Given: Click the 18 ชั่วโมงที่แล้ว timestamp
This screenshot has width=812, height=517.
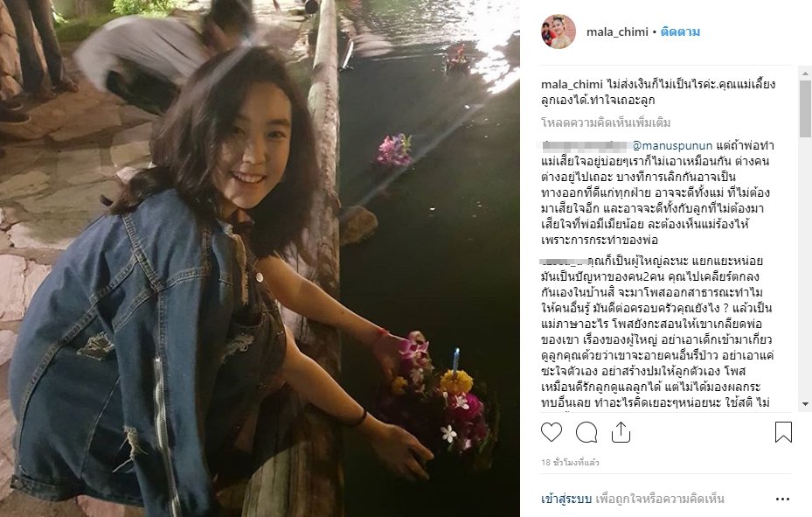Looking at the screenshot, I should tap(570, 462).
